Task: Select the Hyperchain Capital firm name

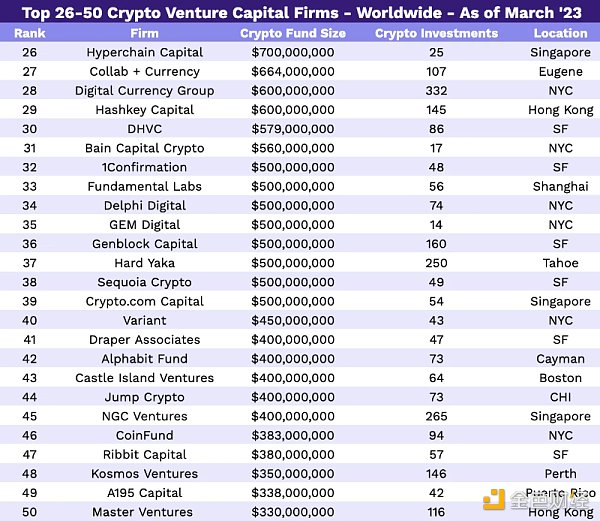Action: [x=144, y=52]
